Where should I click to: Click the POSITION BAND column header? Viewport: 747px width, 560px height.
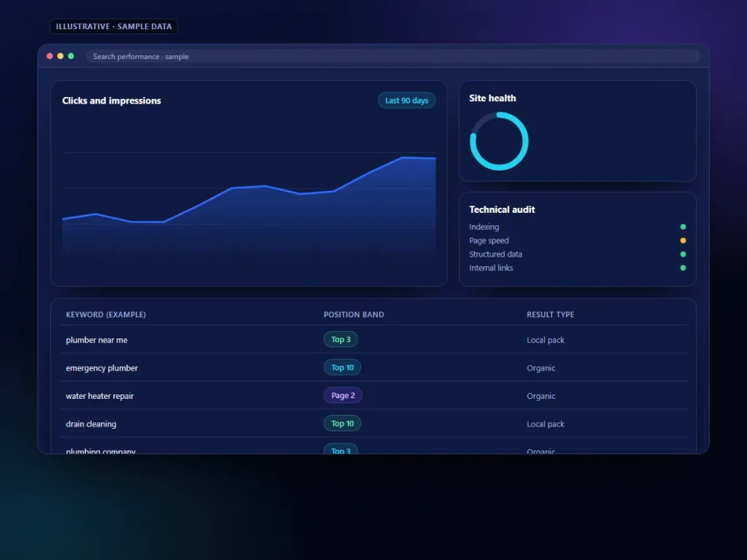354,315
